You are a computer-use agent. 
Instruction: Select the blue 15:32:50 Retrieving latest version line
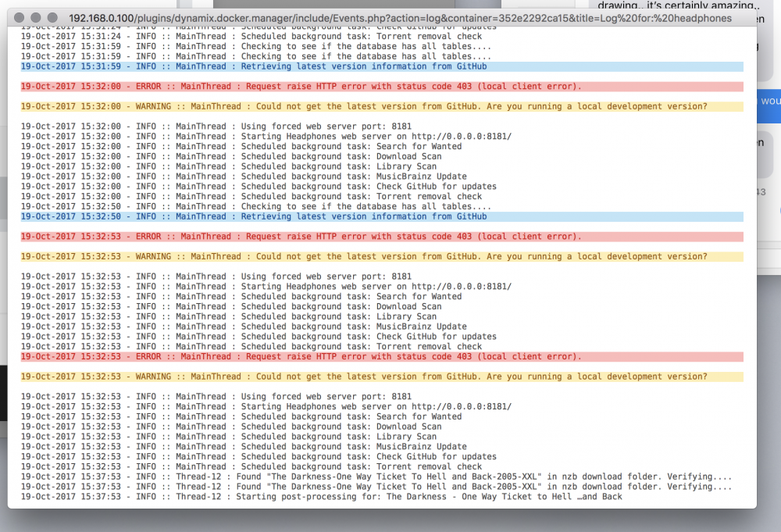382,216
